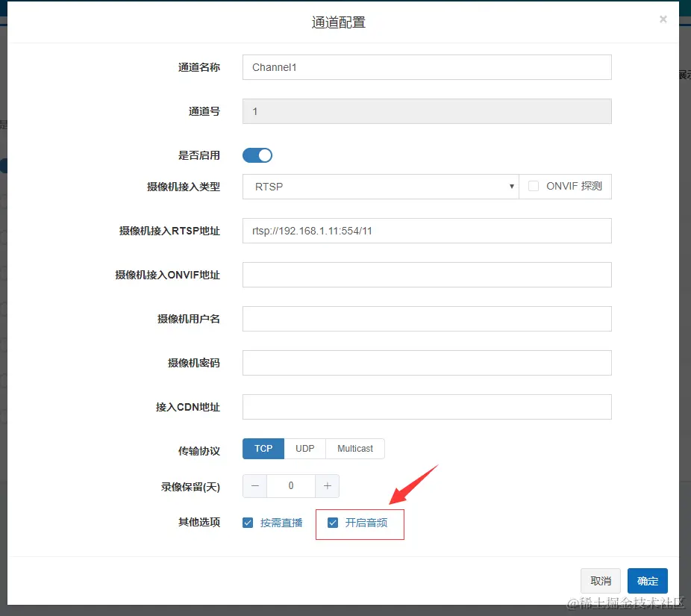This screenshot has width=691, height=616.
Task: Click the 摄像机接入RTSP地址 address field
Action: click(427, 230)
